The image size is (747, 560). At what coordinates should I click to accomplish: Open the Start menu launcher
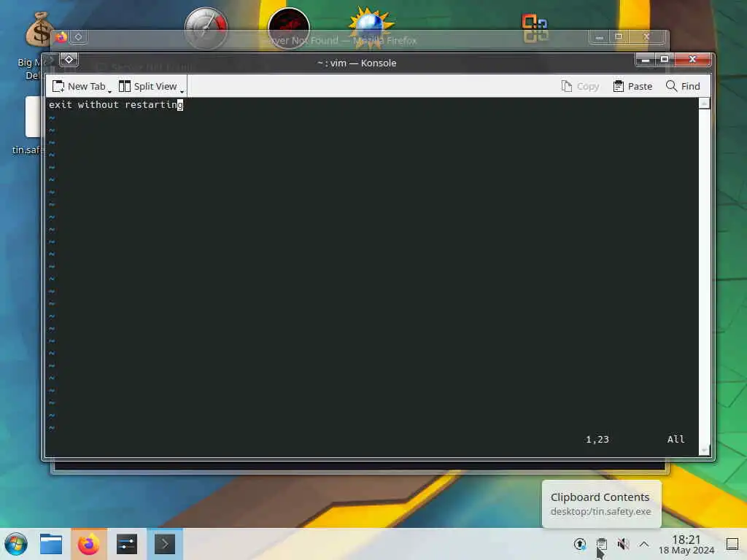(16, 544)
